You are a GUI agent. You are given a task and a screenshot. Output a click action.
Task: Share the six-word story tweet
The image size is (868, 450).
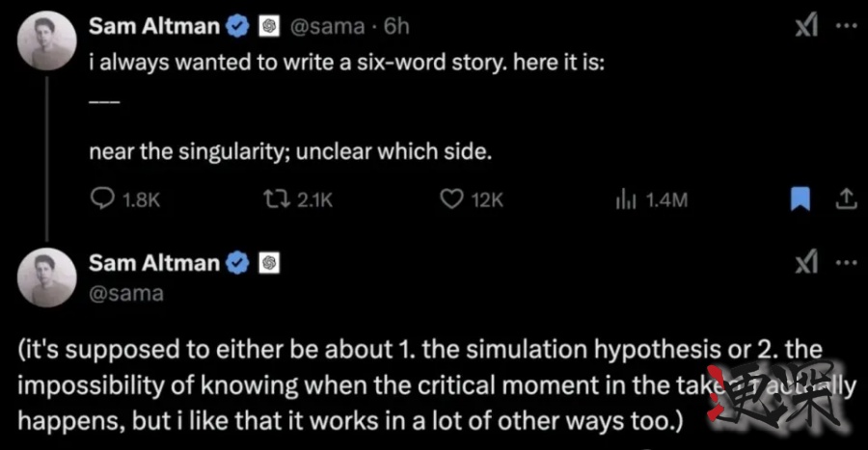(845, 199)
